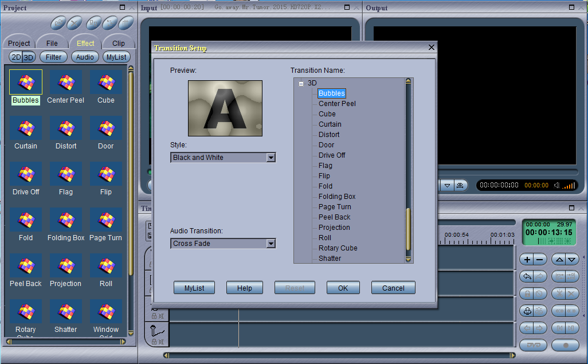Click the open folder icon in Project panel
The width and height of the screenshot is (588, 364).
[58, 24]
